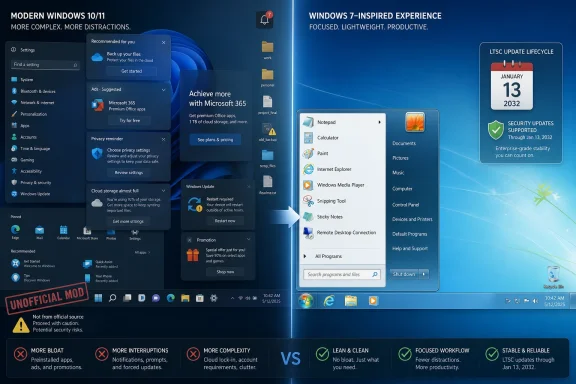The image size is (576, 384).
Task: Open Media Player on the Windows 7 taskbar
Action: pyautogui.click(x=373, y=301)
